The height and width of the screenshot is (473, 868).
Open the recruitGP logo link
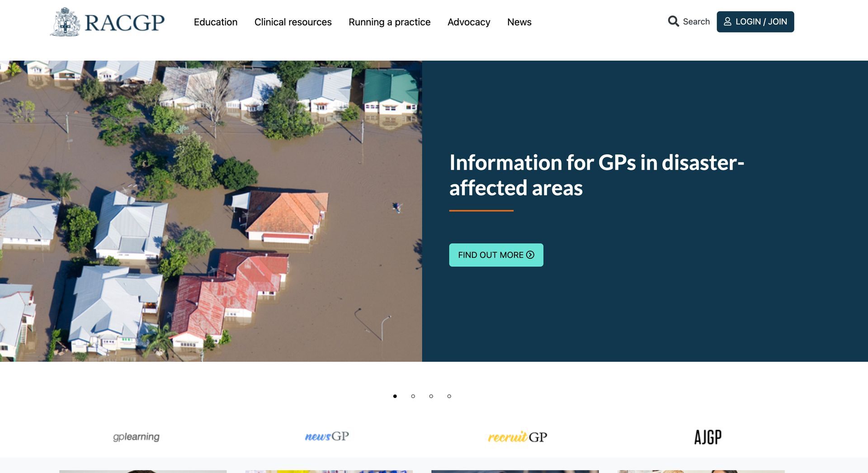click(x=518, y=437)
